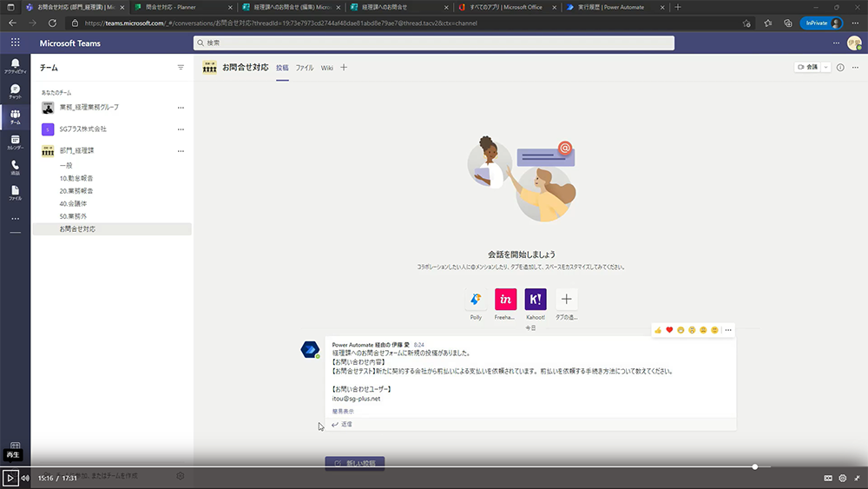Mute the video volume icon

pyautogui.click(x=25, y=478)
